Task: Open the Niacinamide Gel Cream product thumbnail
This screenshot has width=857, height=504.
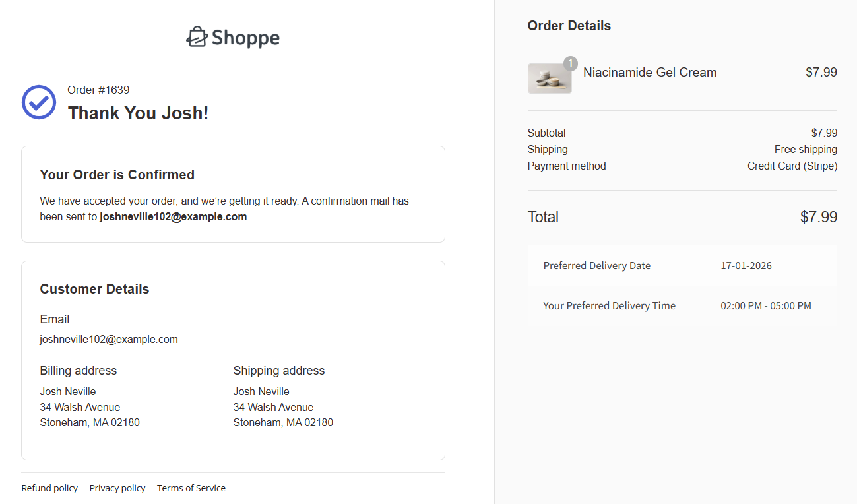Action: (x=549, y=77)
